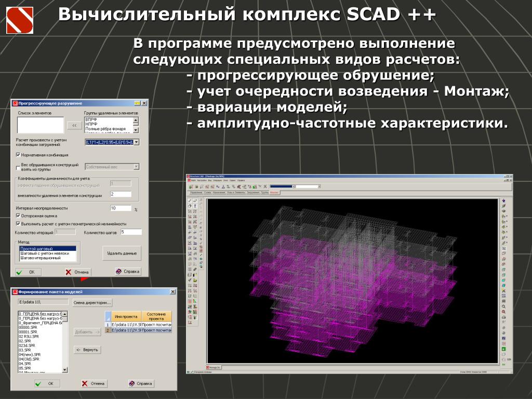Click the Удалить данные button
Image resolution: width=532 pixels, height=399 pixels.
(x=122, y=253)
